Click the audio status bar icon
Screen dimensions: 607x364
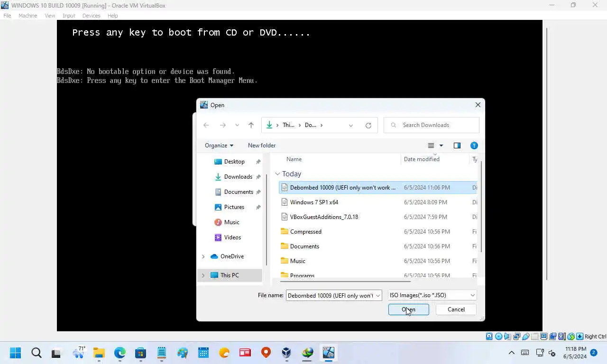[507, 337]
